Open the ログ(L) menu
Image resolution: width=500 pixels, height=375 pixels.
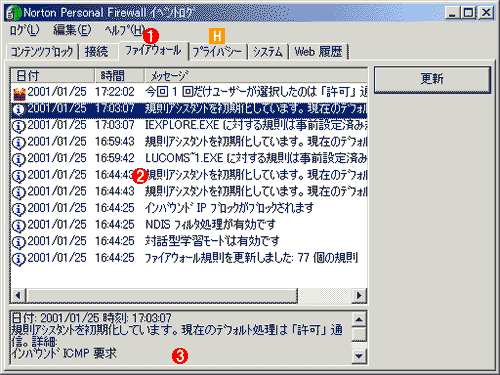pyautogui.click(x=24, y=30)
